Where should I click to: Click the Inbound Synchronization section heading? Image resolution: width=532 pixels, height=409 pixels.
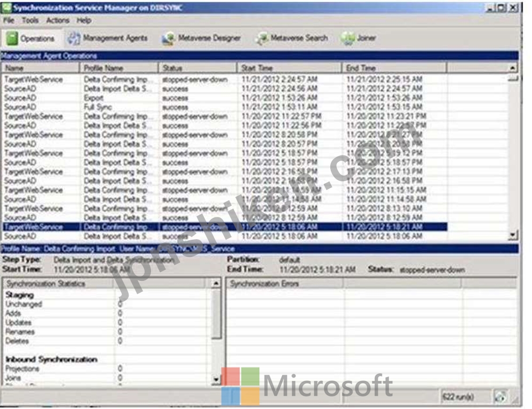coord(52,359)
